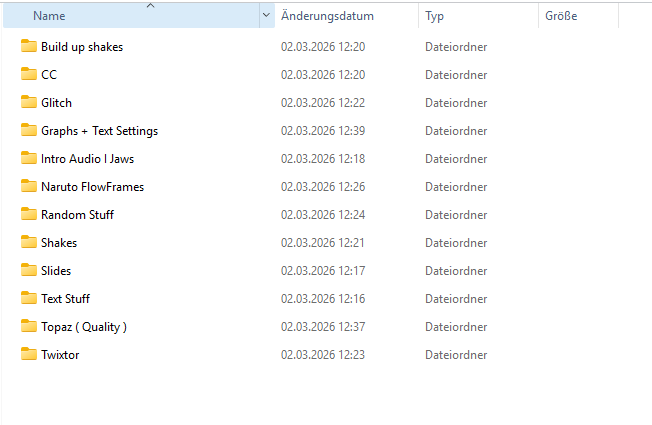
Task: Click the Topaz folder's modified date
Action: pyautogui.click(x=323, y=327)
